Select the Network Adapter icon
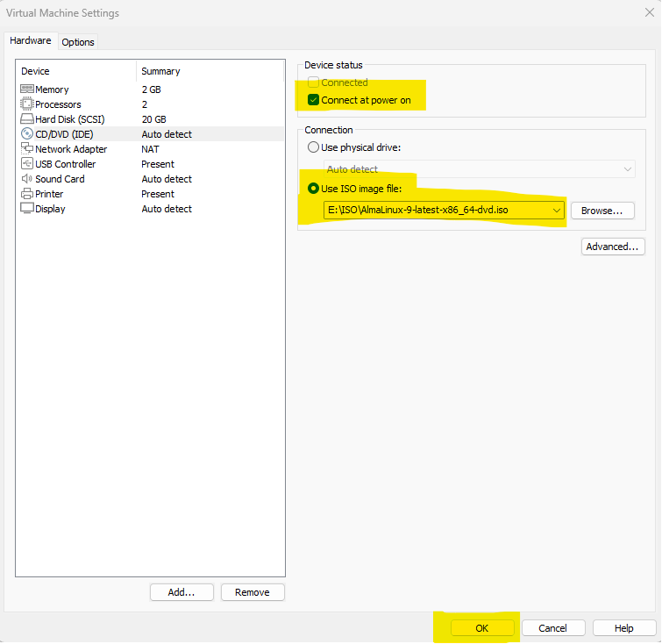The height and width of the screenshot is (644, 662). (27, 149)
